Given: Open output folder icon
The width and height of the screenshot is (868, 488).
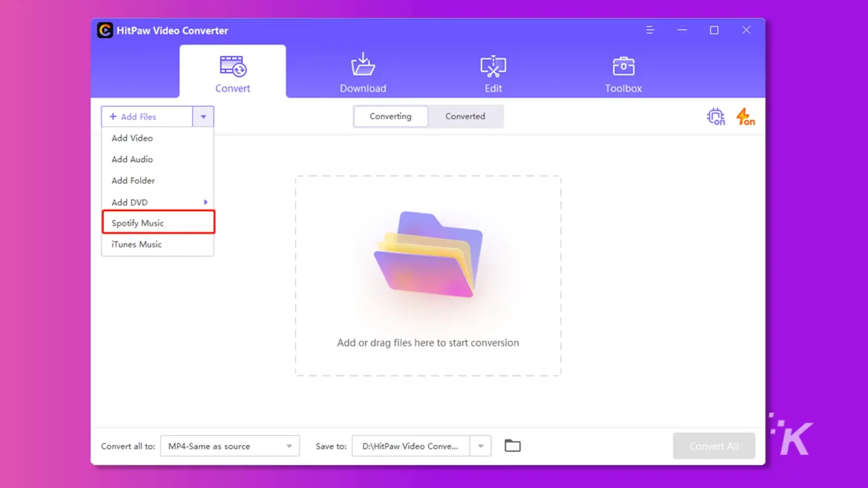Looking at the screenshot, I should pyautogui.click(x=513, y=446).
